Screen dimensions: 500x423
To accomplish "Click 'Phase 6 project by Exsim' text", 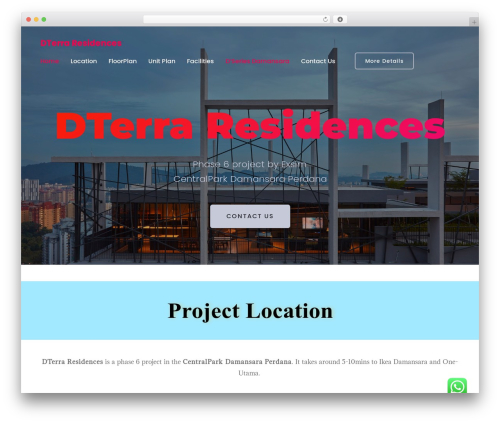I will click(x=249, y=164).
